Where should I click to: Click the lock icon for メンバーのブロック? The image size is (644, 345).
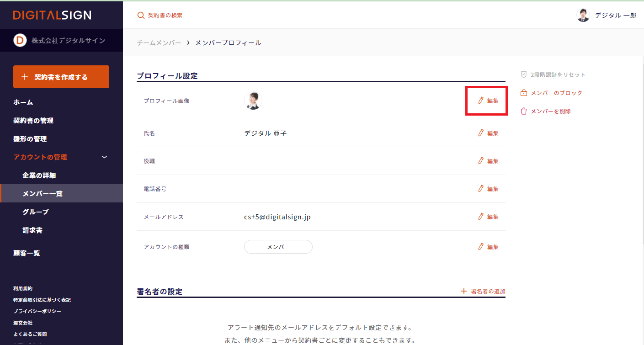524,93
